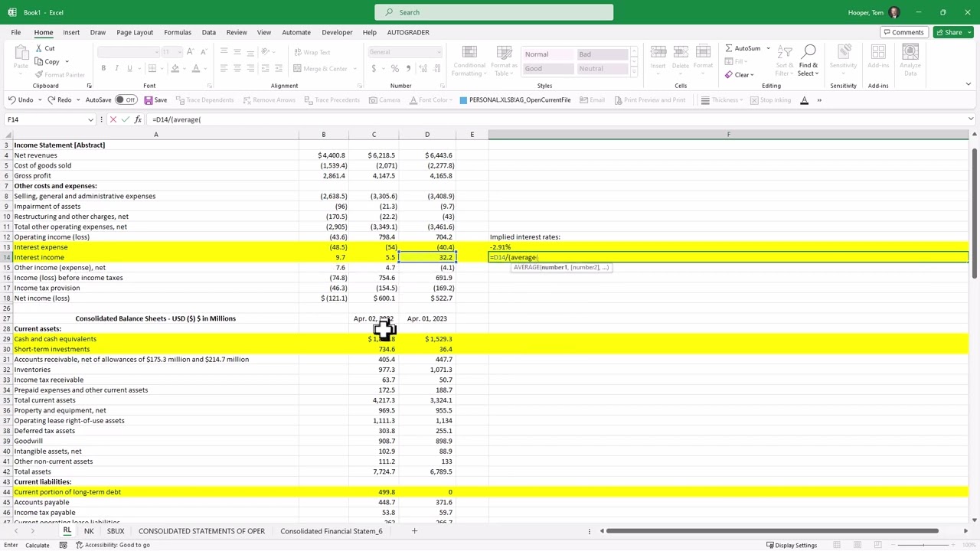Click the Undo arrow icon
980x551 pixels.
(x=12, y=100)
